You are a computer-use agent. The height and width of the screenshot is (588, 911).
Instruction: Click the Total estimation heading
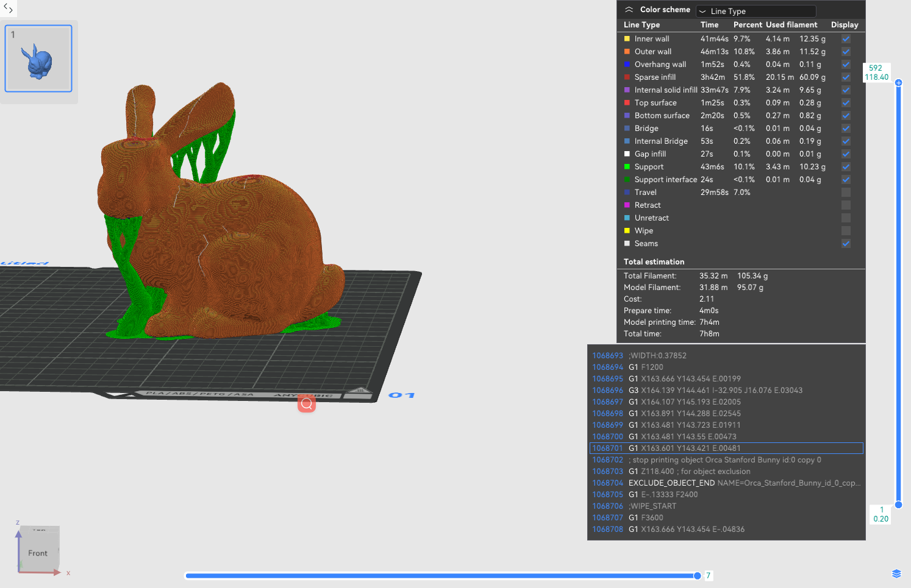[x=654, y=261]
